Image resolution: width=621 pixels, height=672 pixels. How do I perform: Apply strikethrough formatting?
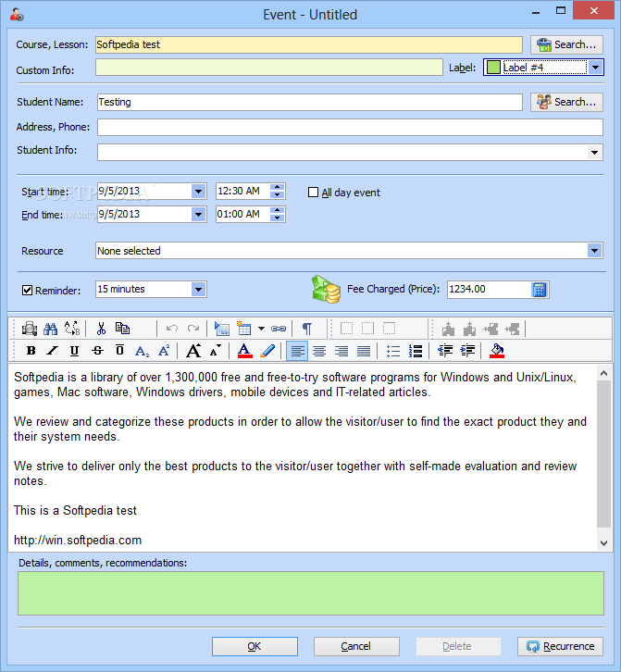click(98, 351)
